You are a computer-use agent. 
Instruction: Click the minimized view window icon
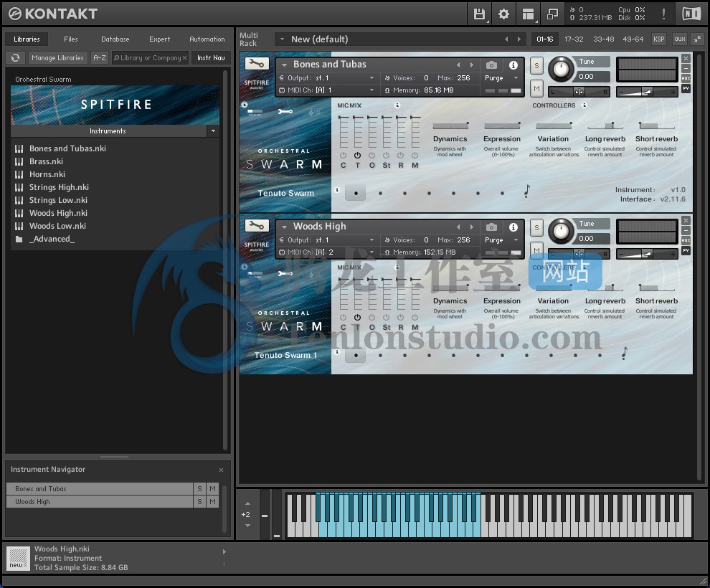click(x=552, y=14)
